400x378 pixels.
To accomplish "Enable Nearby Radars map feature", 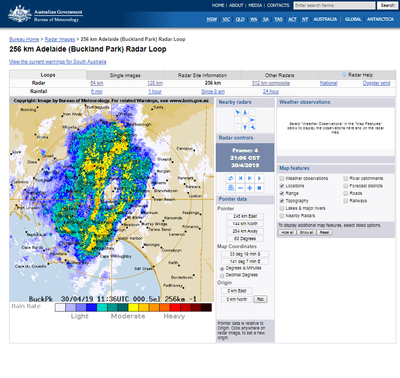I will click(x=282, y=216).
